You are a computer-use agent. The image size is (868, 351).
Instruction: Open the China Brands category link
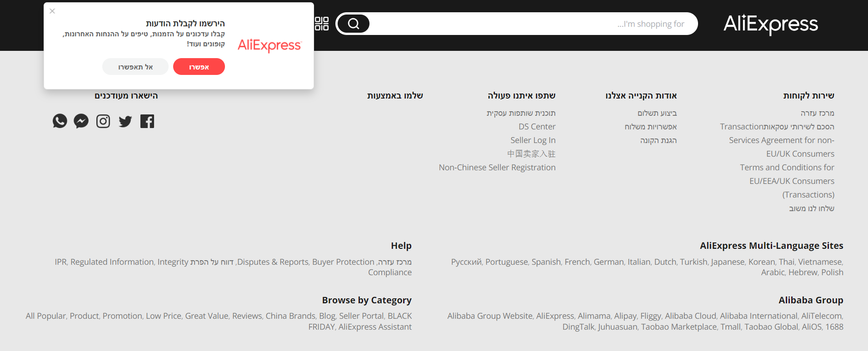click(x=290, y=316)
